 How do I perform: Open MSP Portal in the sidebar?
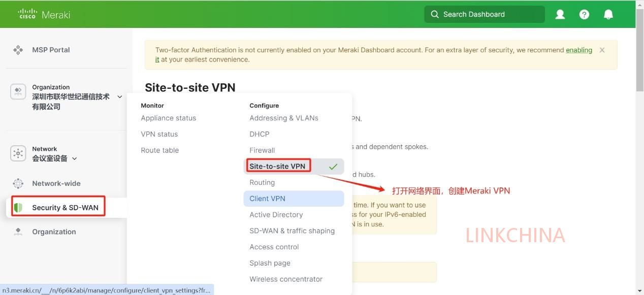51,50
